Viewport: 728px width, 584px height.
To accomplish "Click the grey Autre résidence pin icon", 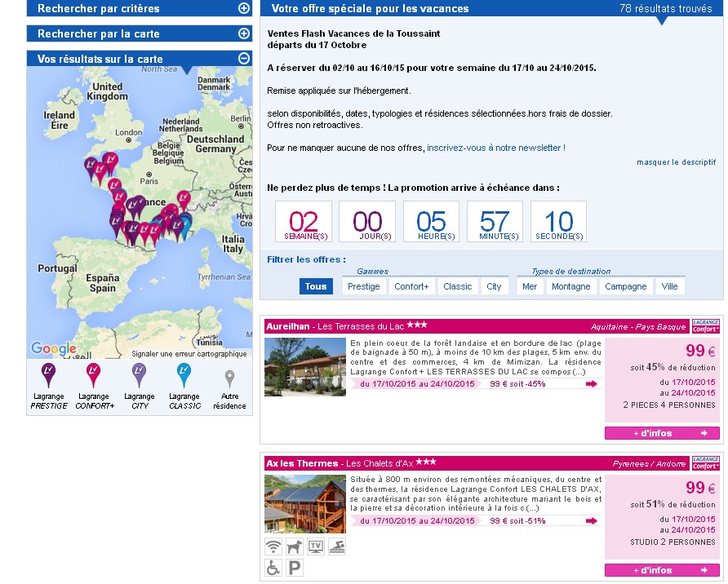I will click(x=229, y=378).
